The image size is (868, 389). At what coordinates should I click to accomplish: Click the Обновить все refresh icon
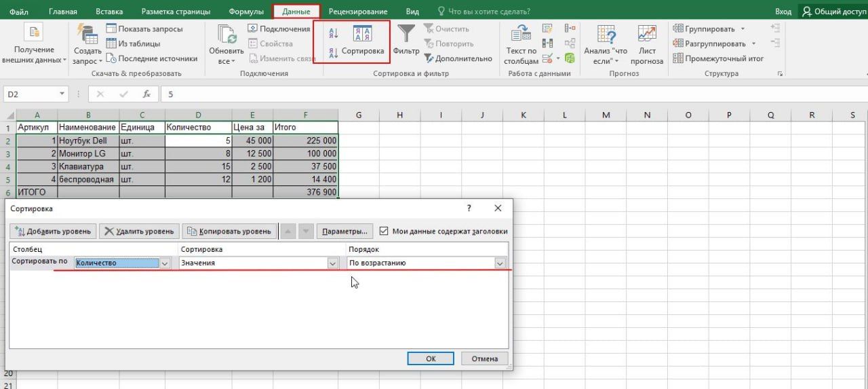tap(226, 35)
